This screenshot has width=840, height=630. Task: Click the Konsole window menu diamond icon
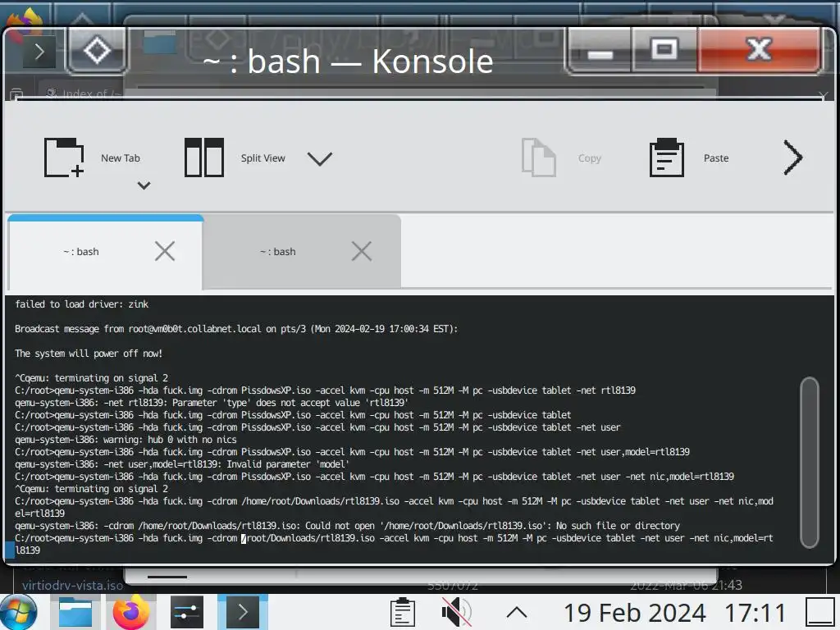[x=97, y=51]
